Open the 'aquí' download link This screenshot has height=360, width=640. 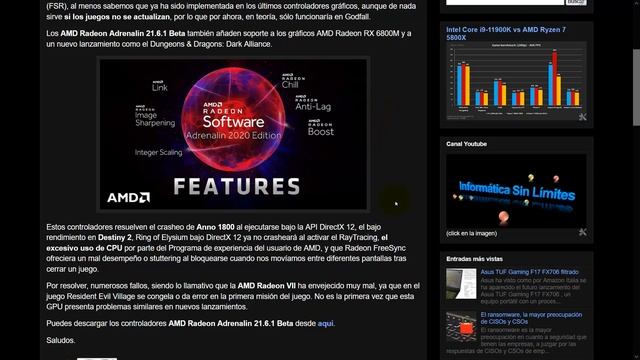(x=325, y=323)
